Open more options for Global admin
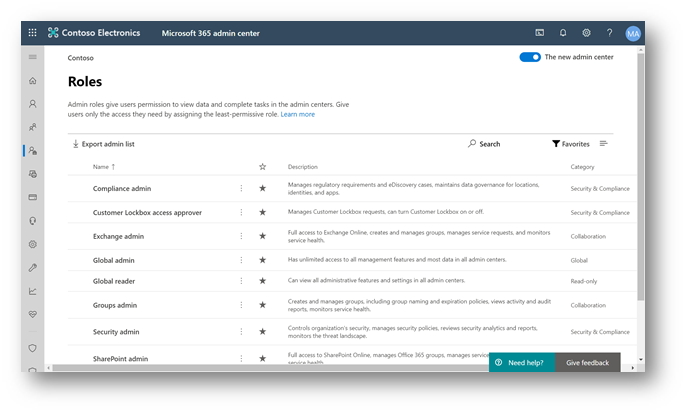The image size is (687, 414). click(241, 260)
